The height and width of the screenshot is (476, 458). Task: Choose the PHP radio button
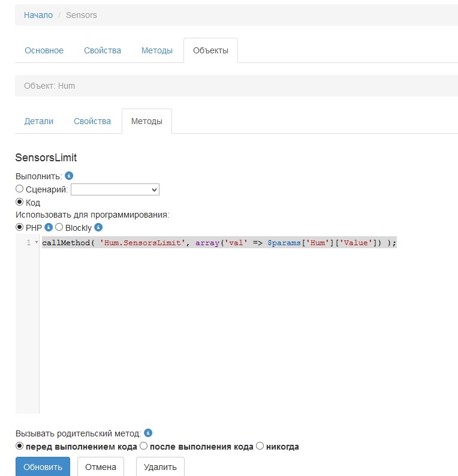[x=19, y=227]
